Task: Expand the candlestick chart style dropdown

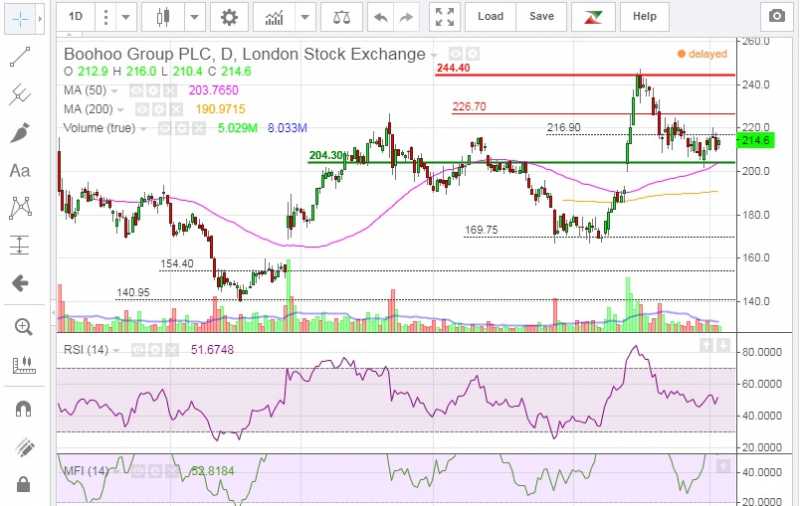Action: [x=194, y=16]
